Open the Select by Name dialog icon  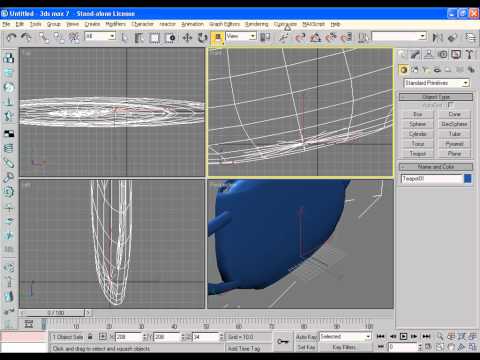coord(139,37)
